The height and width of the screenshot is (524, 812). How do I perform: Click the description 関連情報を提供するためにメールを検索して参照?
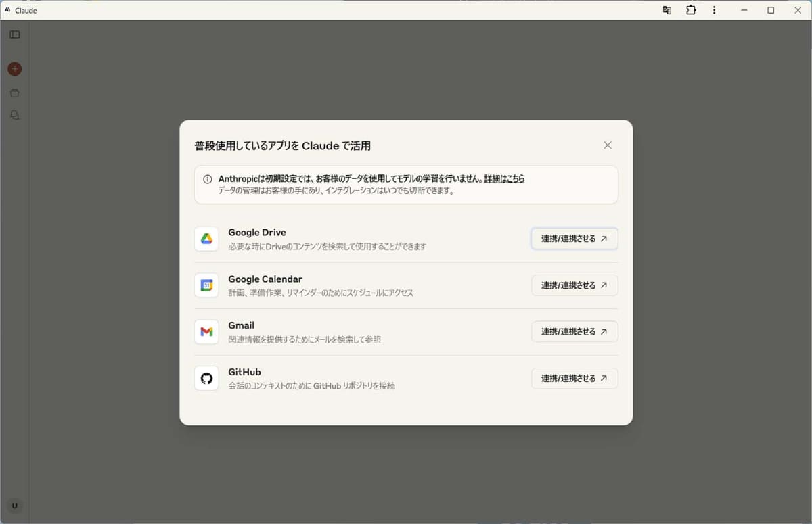coord(304,339)
